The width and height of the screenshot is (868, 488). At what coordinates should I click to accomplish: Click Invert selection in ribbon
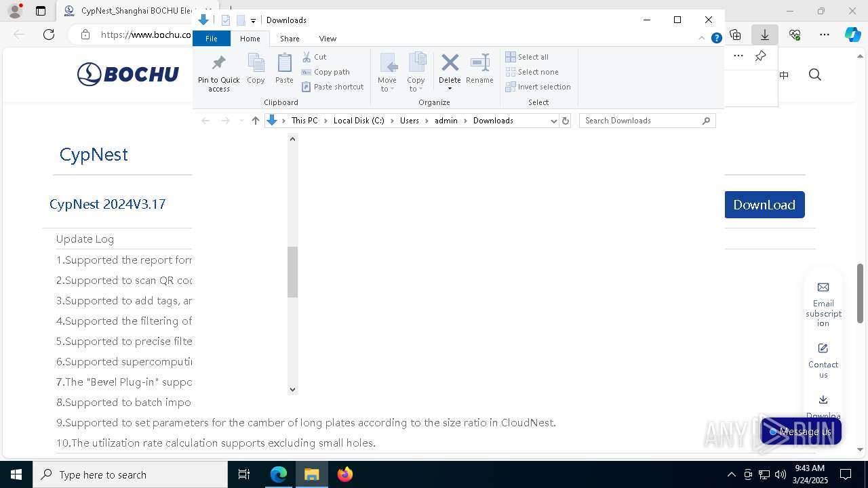click(x=538, y=87)
